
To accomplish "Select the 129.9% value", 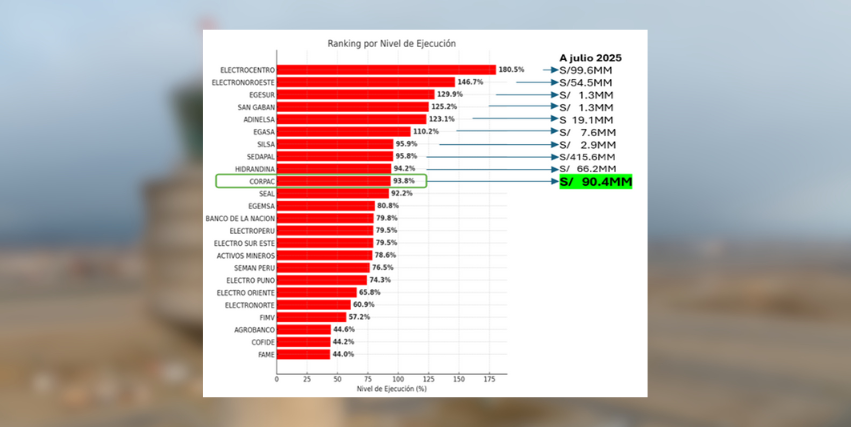I will click(450, 94).
